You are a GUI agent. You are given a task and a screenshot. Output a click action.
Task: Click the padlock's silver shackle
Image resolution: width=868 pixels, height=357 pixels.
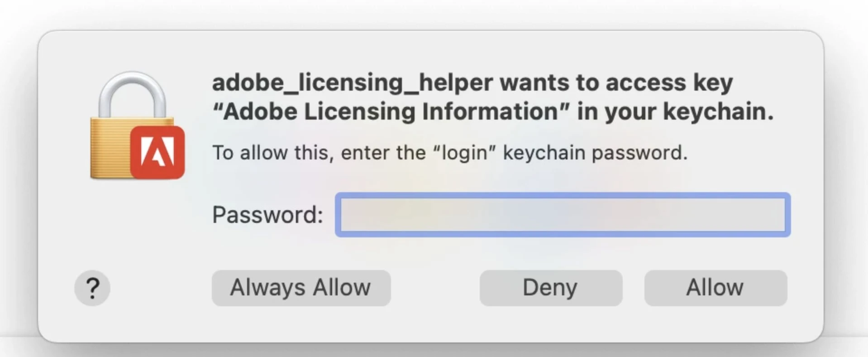click(x=132, y=95)
